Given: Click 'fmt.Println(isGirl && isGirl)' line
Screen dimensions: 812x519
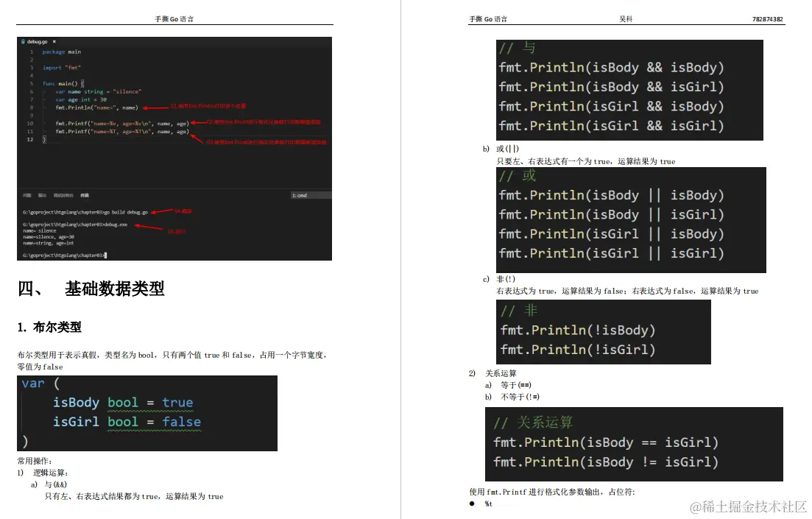Looking at the screenshot, I should click(x=611, y=125).
